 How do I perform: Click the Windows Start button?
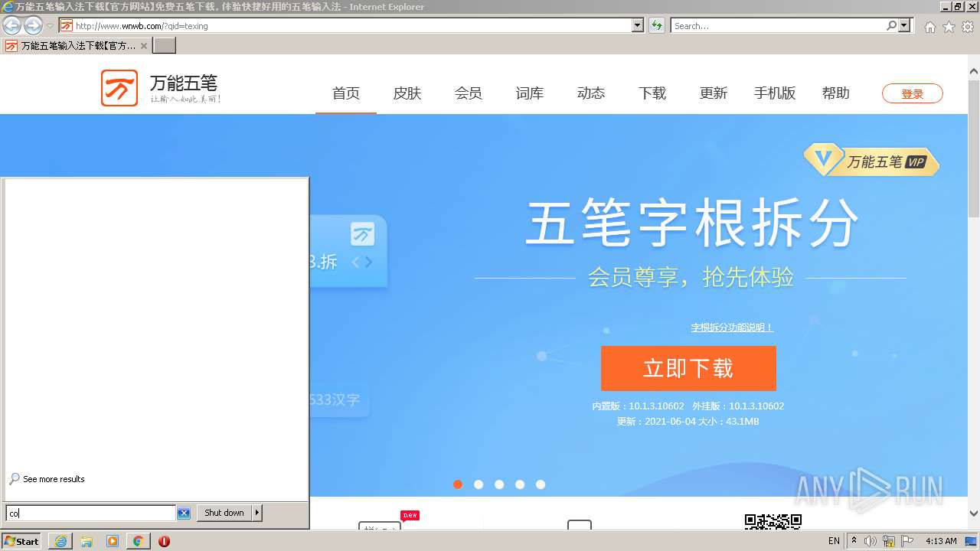(21, 541)
